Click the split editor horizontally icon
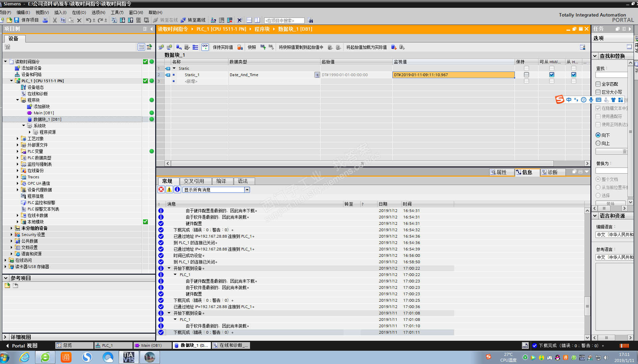The width and height of the screenshot is (638, 364). (x=249, y=20)
